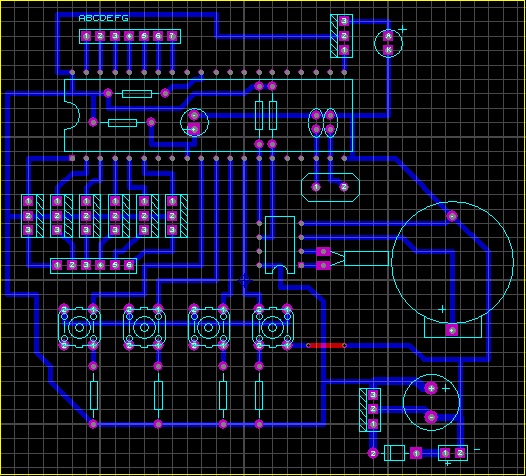Select the bottom-right capacitor plus pad
This screenshot has width=526, height=476.
coord(431,388)
